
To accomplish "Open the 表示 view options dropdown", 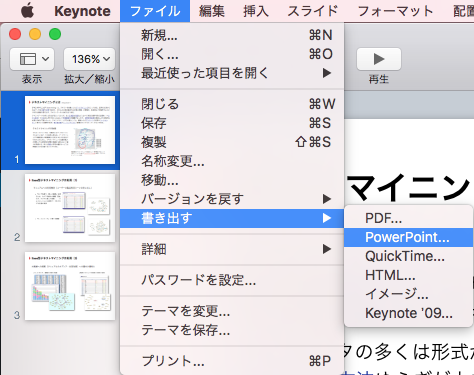I will [x=32, y=59].
